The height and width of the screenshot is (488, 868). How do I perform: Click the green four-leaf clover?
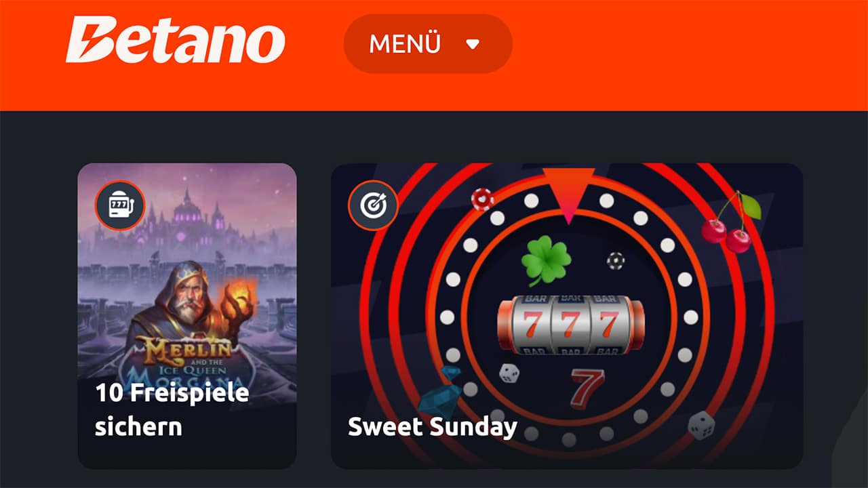[546, 260]
